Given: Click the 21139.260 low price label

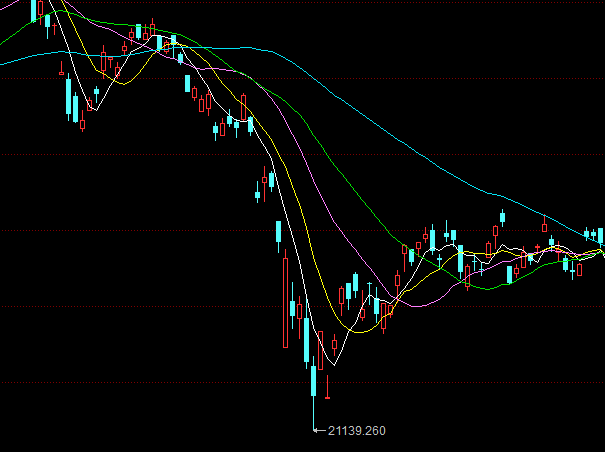Looking at the screenshot, I should tap(357, 430).
